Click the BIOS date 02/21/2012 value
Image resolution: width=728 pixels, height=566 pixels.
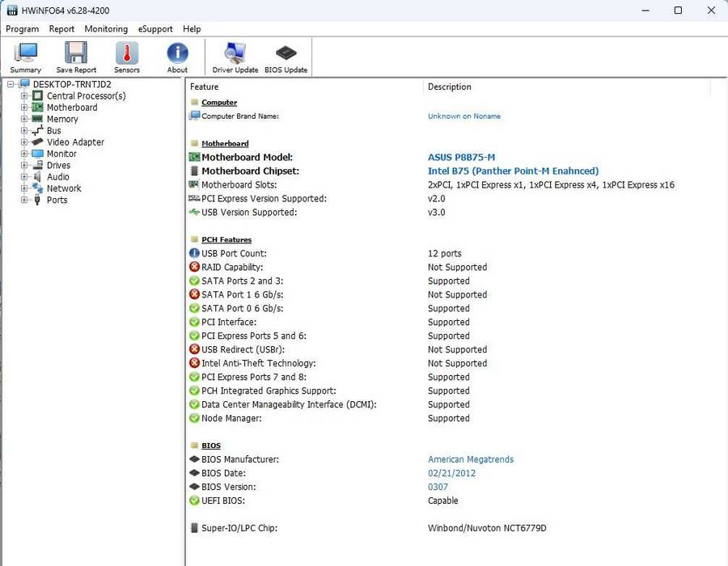[x=451, y=473]
